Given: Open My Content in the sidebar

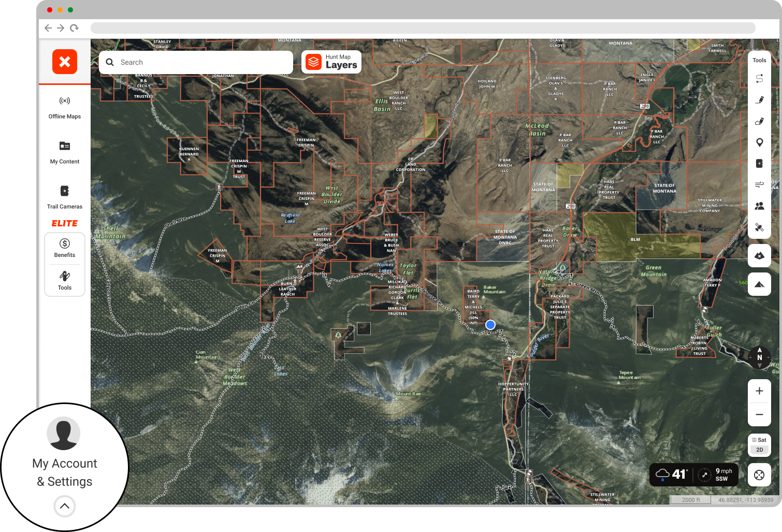Looking at the screenshot, I should coord(65,152).
